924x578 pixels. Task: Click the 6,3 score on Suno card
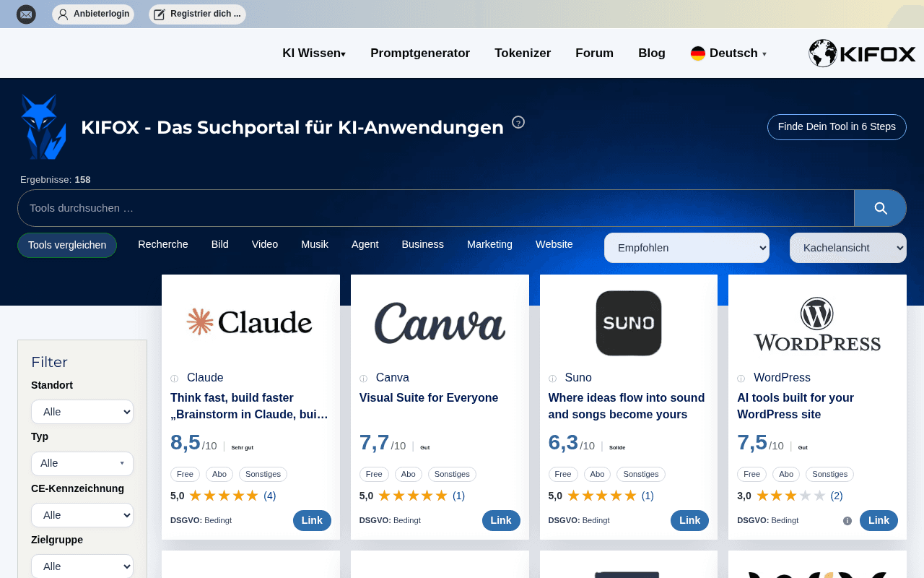coord(564,442)
